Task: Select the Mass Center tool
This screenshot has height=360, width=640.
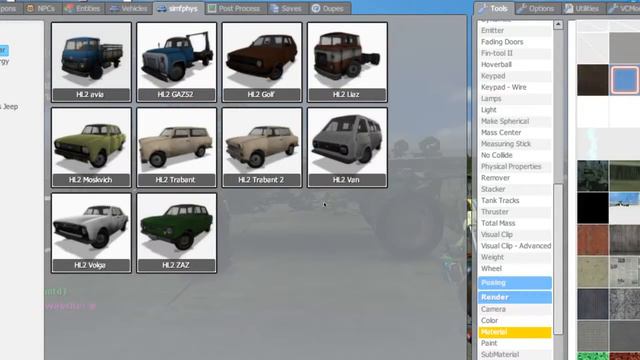Action: [515, 133]
